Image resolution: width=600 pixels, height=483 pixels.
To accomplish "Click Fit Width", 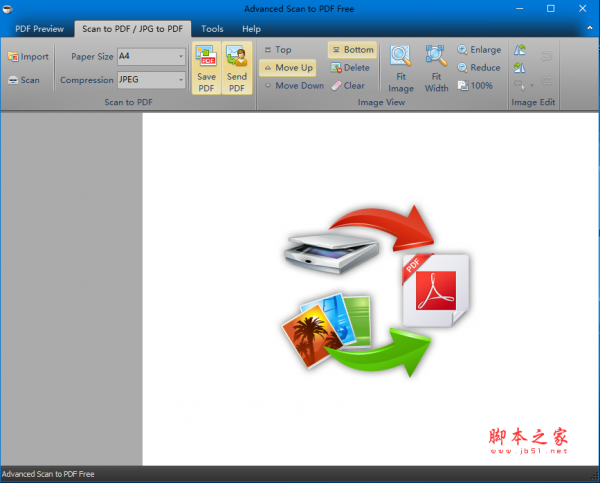I will click(x=436, y=68).
